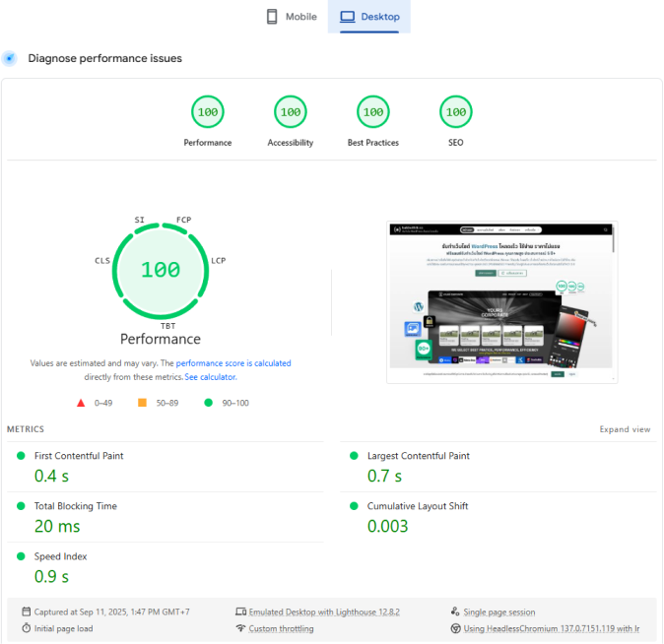
Task: Click green dot beside Largest Contentful Paint
Action: 354,456
